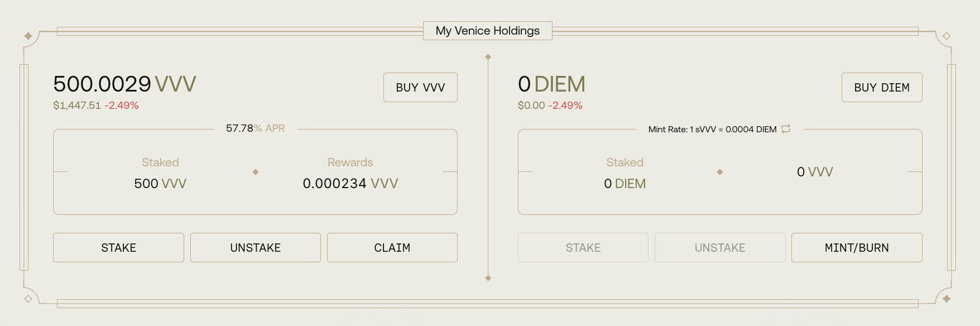
Task: Click the $1,447.51 value text
Action: click(77, 106)
